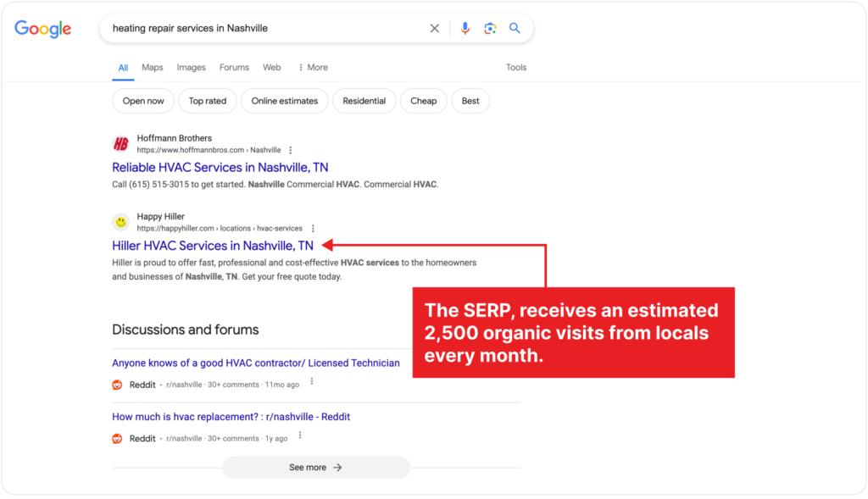Open Reliable HVAC Services in Nashville link
The width and height of the screenshot is (868, 499).
pyautogui.click(x=220, y=168)
